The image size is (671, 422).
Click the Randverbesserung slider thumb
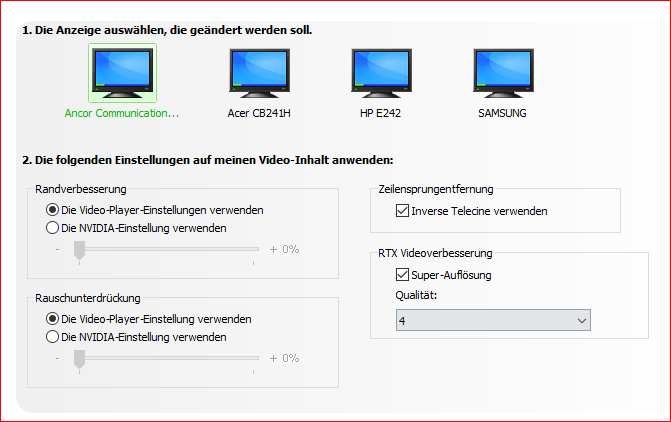[x=80, y=250]
